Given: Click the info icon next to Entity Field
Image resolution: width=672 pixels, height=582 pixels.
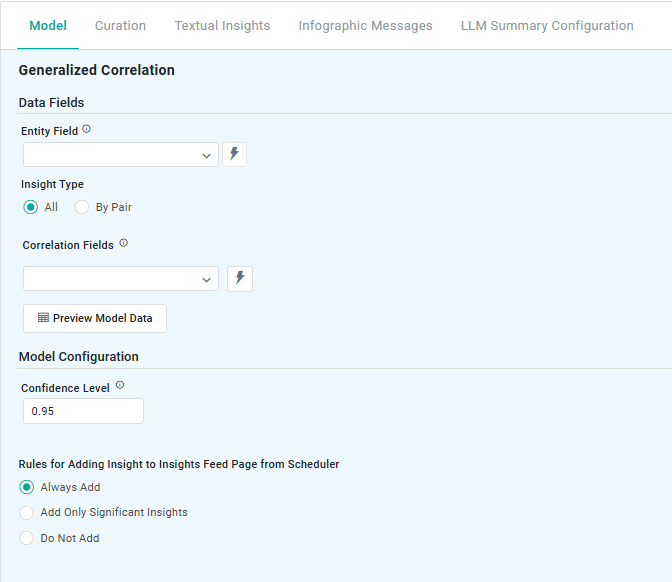Looking at the screenshot, I should click(x=86, y=130).
